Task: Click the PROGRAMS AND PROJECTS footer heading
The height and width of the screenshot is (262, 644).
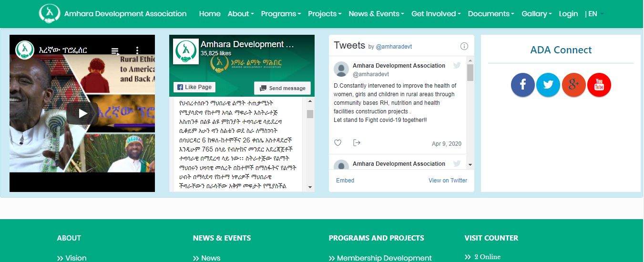Action: (x=377, y=238)
